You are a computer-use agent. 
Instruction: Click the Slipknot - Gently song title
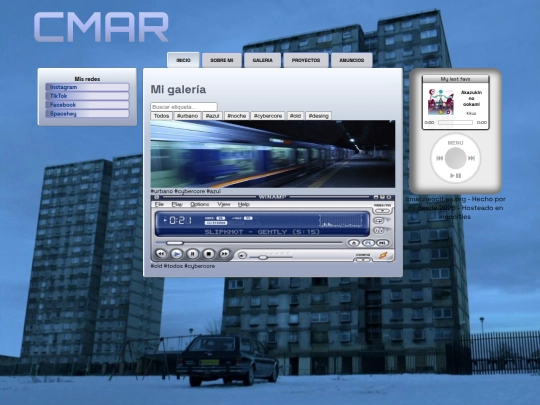(x=262, y=232)
